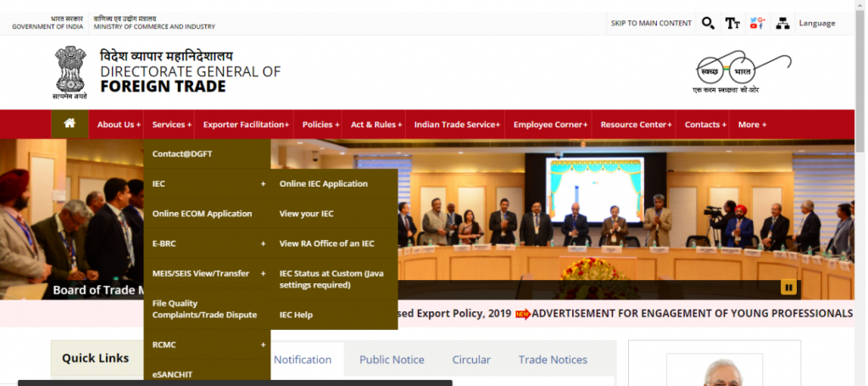The image size is (868, 386).
Task: Click the home icon in navigation bar
Action: (x=70, y=124)
